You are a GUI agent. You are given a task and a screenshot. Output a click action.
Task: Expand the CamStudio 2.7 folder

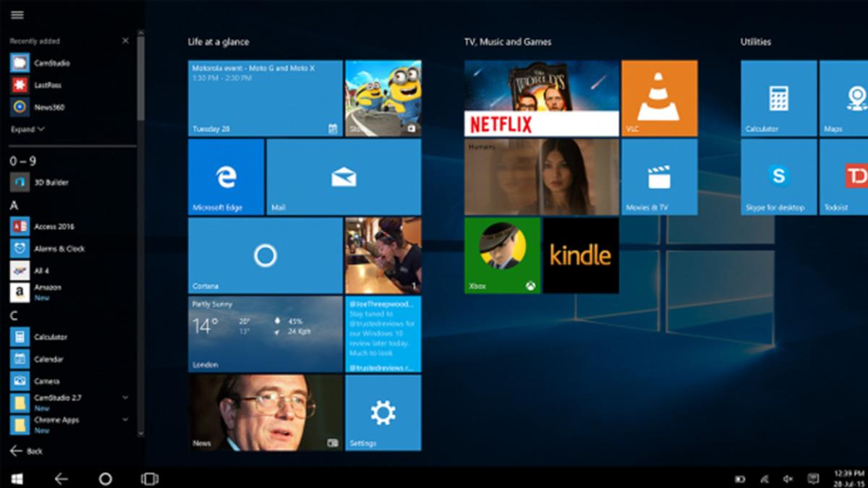click(x=125, y=398)
